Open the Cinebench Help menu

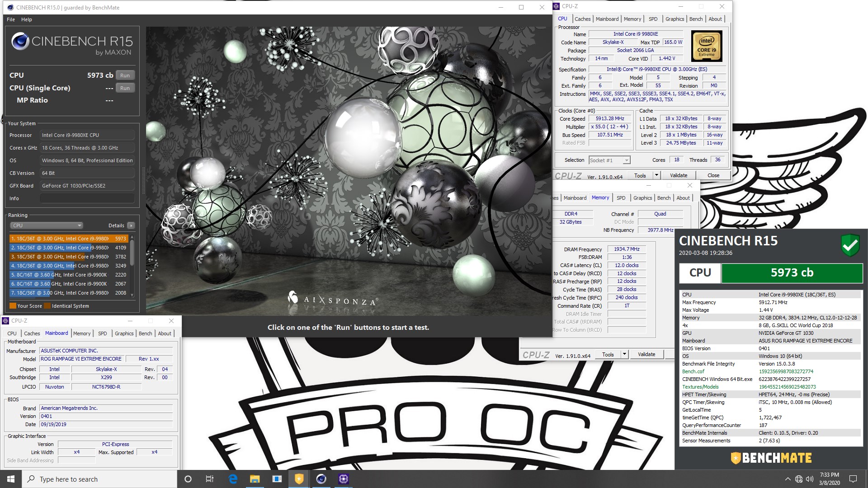tap(27, 19)
